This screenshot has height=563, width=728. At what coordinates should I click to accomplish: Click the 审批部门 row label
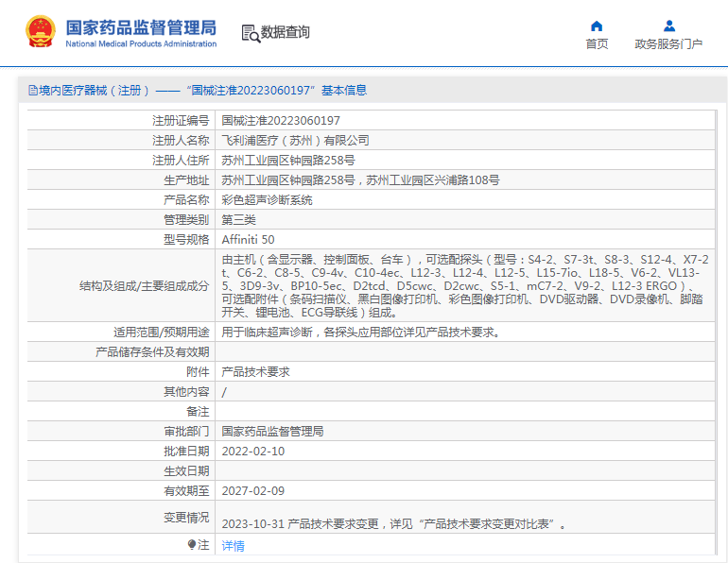[186, 432]
